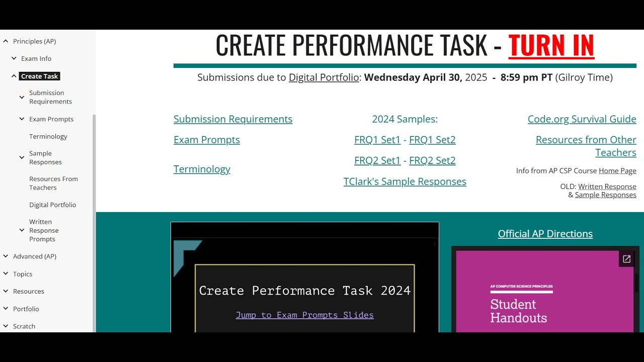The image size is (644, 362).
Task: Open the OLD Sample Responses link
Action: tap(606, 195)
